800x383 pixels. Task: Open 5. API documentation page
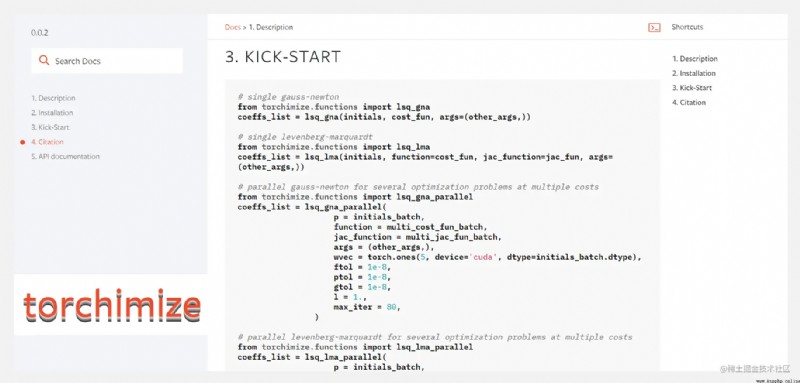(65, 157)
